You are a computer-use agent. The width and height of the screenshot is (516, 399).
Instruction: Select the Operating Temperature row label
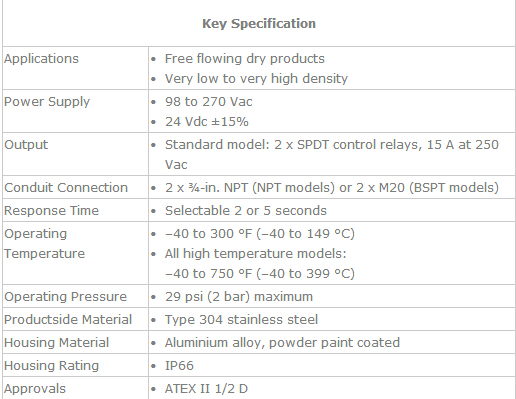click(x=44, y=244)
